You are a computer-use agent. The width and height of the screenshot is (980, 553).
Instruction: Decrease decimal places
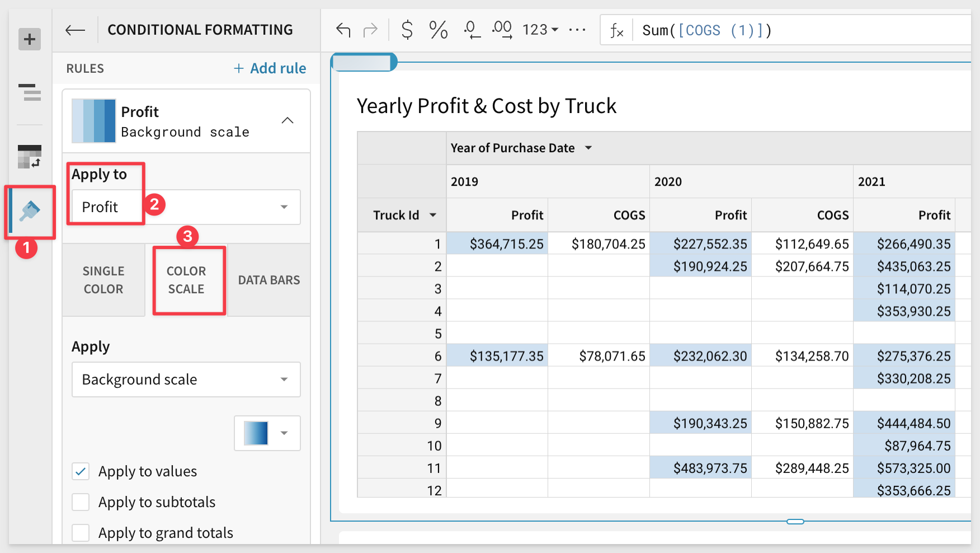[x=472, y=30]
